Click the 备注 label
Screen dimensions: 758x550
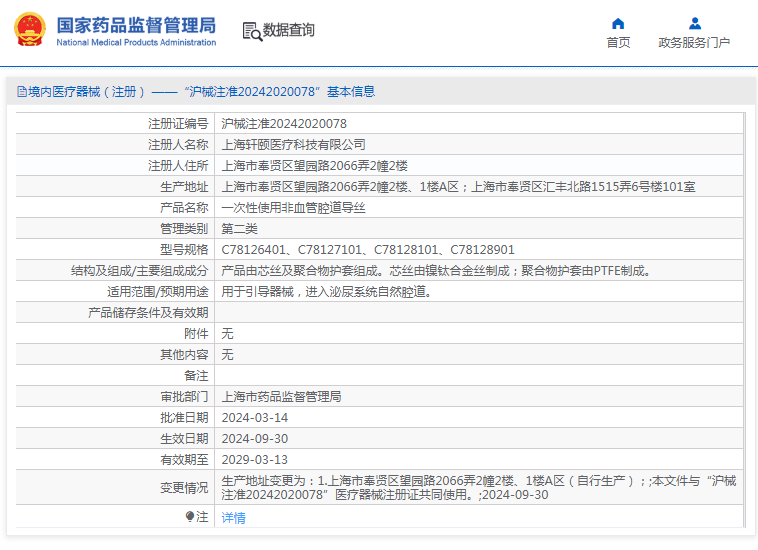[x=196, y=376]
